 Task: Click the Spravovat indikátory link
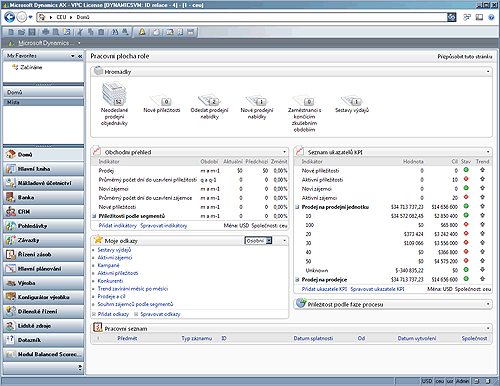164,226
